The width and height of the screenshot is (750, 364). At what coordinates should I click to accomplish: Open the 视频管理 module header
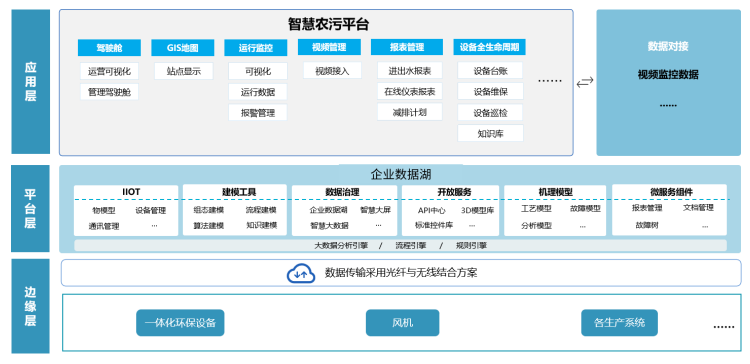pyautogui.click(x=329, y=47)
